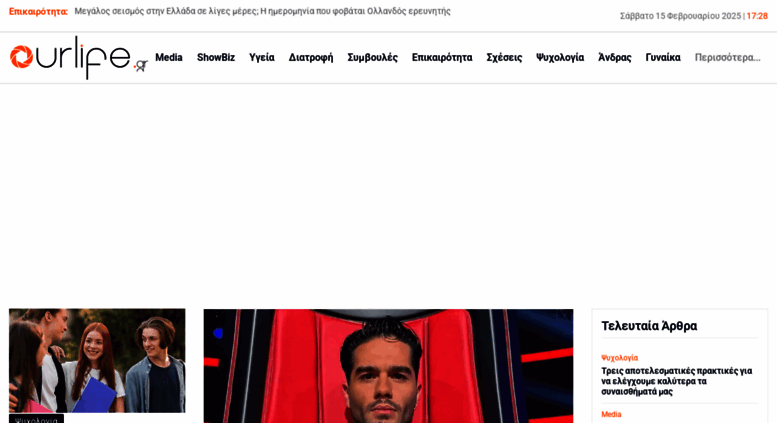Go to the Υγεία section

262,57
